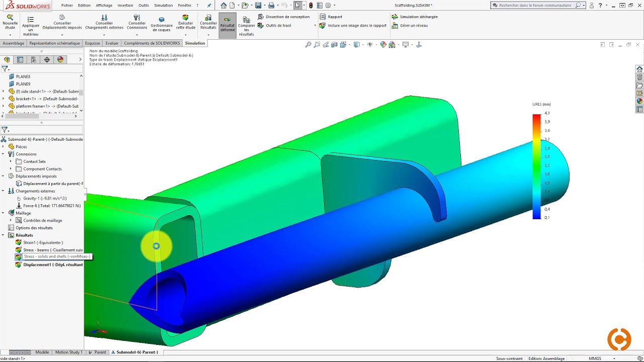
Task: Open Outils de tracé
Action: pos(274,25)
